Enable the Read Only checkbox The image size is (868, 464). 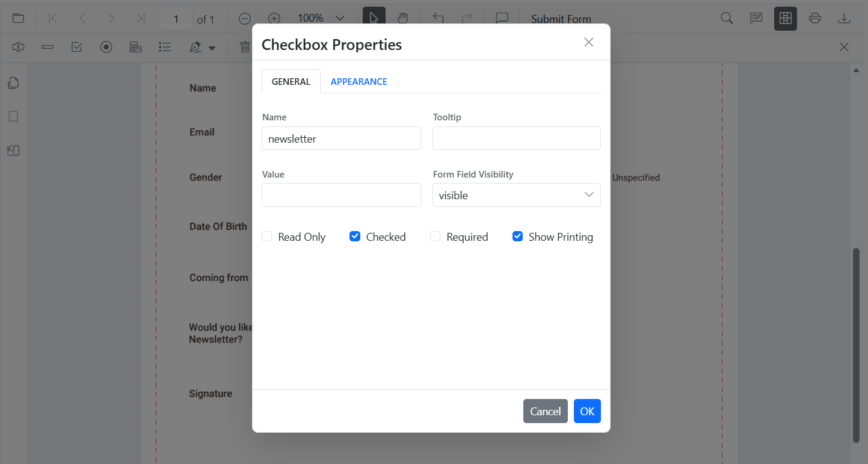[266, 236]
